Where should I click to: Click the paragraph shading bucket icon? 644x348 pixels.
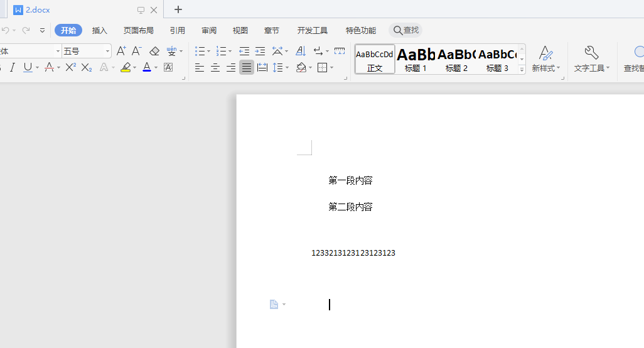click(x=301, y=67)
